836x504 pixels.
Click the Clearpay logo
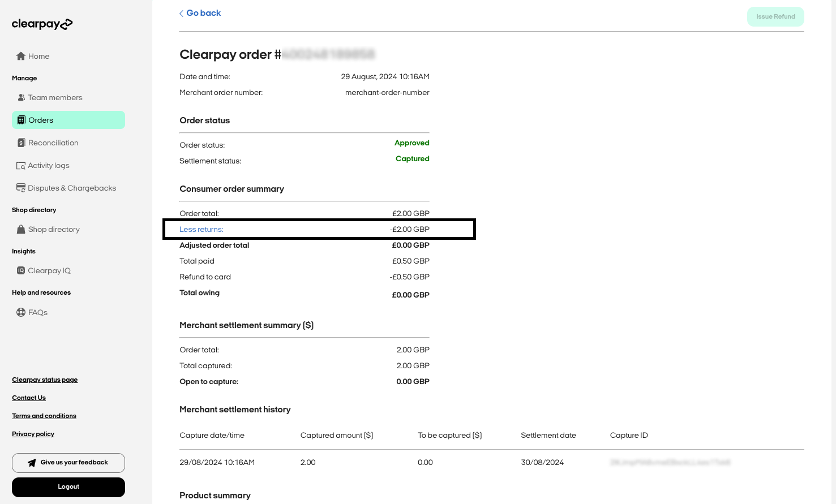pos(42,24)
